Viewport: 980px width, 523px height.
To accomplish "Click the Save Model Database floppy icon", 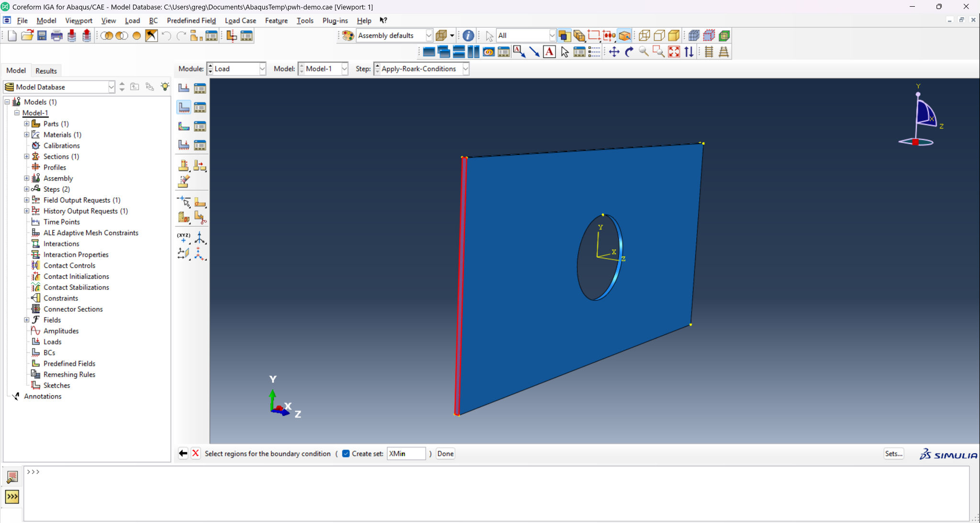I will pyautogui.click(x=42, y=36).
